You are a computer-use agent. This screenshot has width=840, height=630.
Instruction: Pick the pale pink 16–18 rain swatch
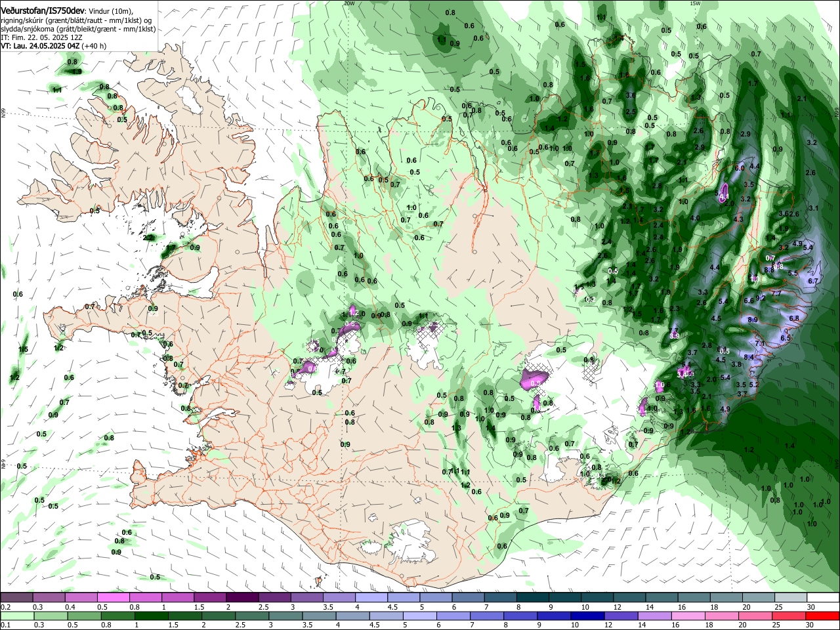[688, 616]
